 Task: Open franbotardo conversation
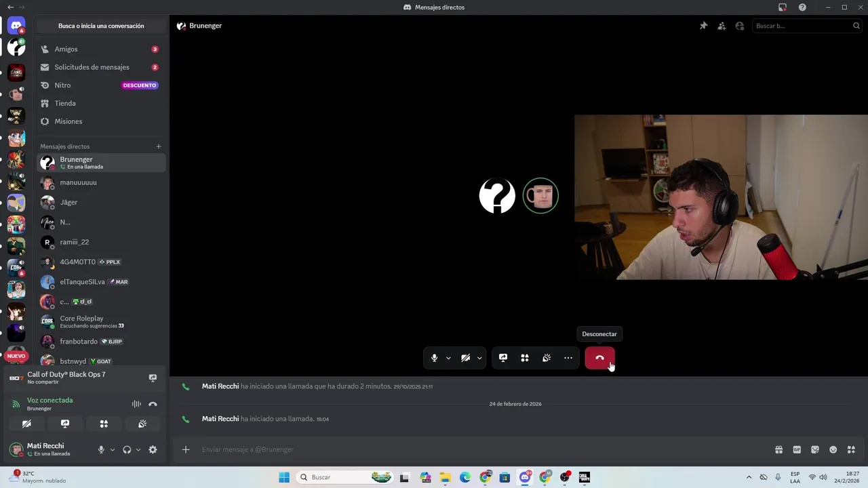100,342
